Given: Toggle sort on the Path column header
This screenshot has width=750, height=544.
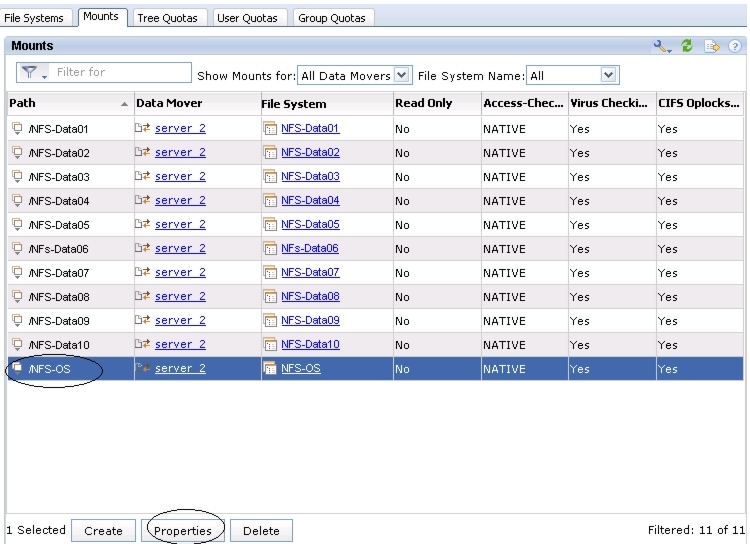Looking at the screenshot, I should (70, 103).
